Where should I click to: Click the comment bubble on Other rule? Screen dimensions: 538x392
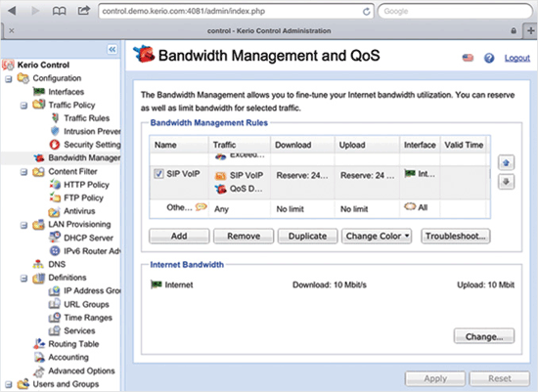(201, 207)
